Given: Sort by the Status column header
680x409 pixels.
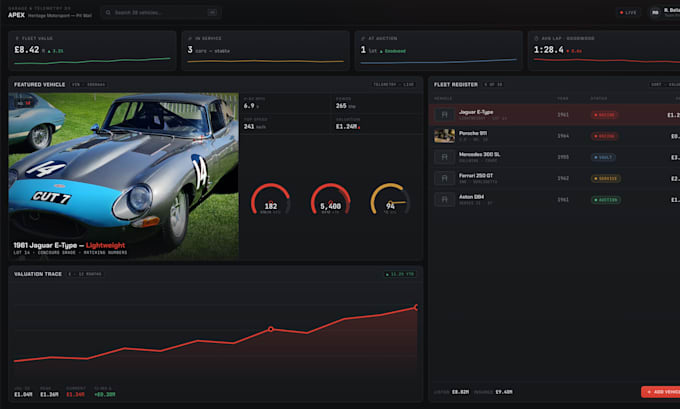Looking at the screenshot, I should click(598, 98).
